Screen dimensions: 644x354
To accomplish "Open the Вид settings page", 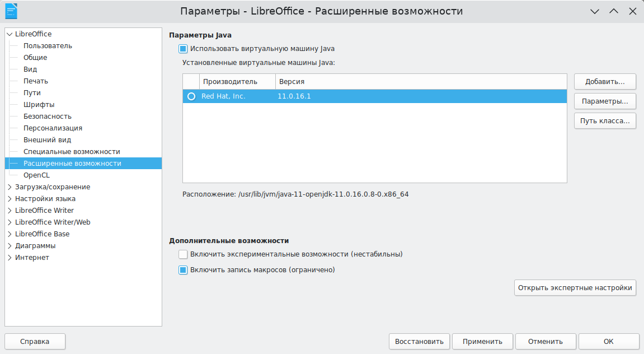I will 30,69.
